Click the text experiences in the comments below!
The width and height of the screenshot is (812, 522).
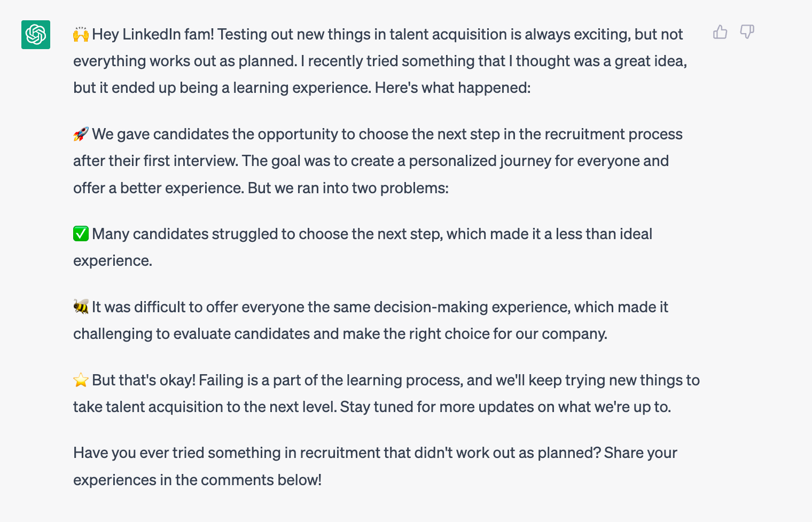pos(198,480)
